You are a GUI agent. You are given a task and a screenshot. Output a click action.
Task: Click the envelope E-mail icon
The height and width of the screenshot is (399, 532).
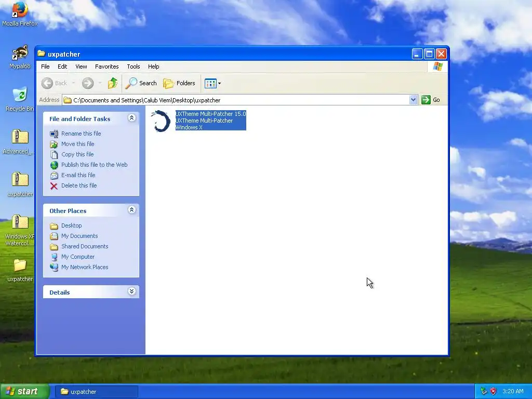[x=54, y=176]
